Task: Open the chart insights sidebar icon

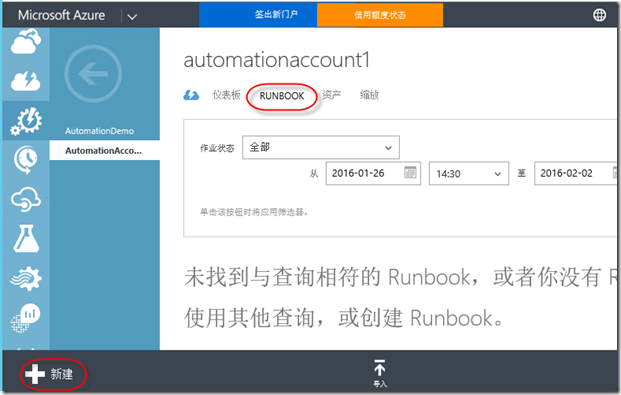Action: pos(25,317)
